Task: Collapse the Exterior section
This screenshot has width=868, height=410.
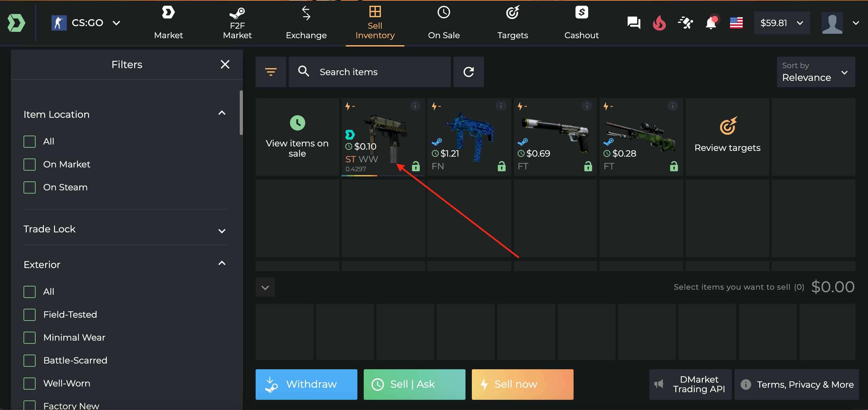Action: coord(222,263)
